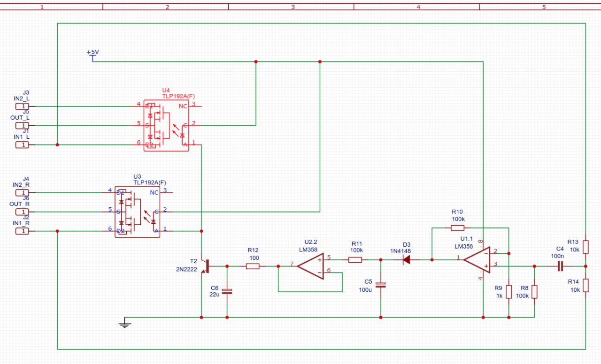Image resolution: width=601 pixels, height=364 pixels.
Task: Select the 1N4148 value label
Action: click(x=400, y=251)
